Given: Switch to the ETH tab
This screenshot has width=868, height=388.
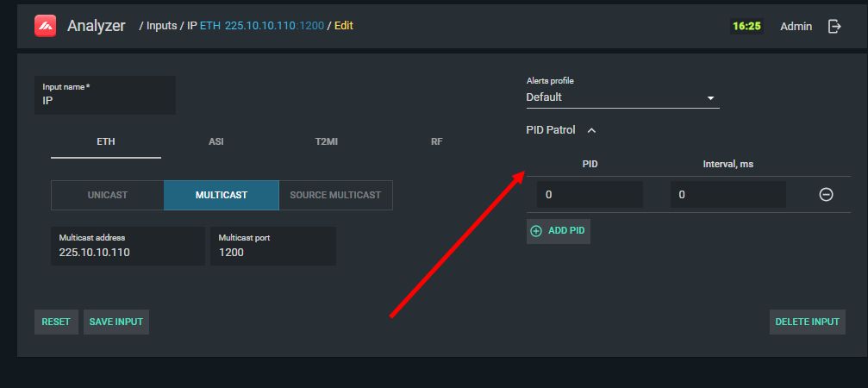Looking at the screenshot, I should tap(106, 141).
